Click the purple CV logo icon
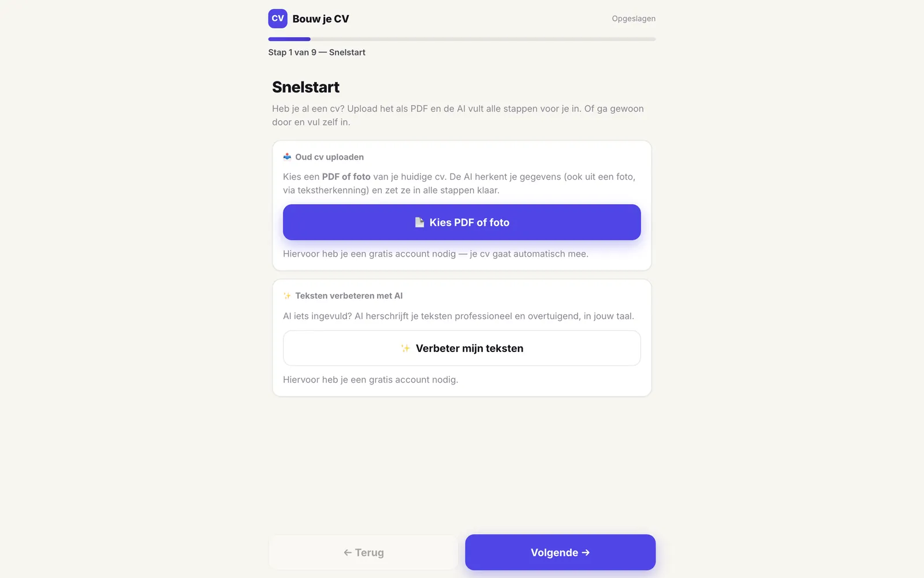 [x=278, y=18]
